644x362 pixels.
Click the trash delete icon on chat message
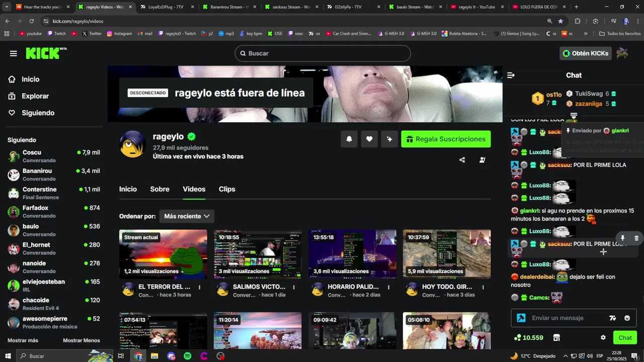click(x=636, y=238)
